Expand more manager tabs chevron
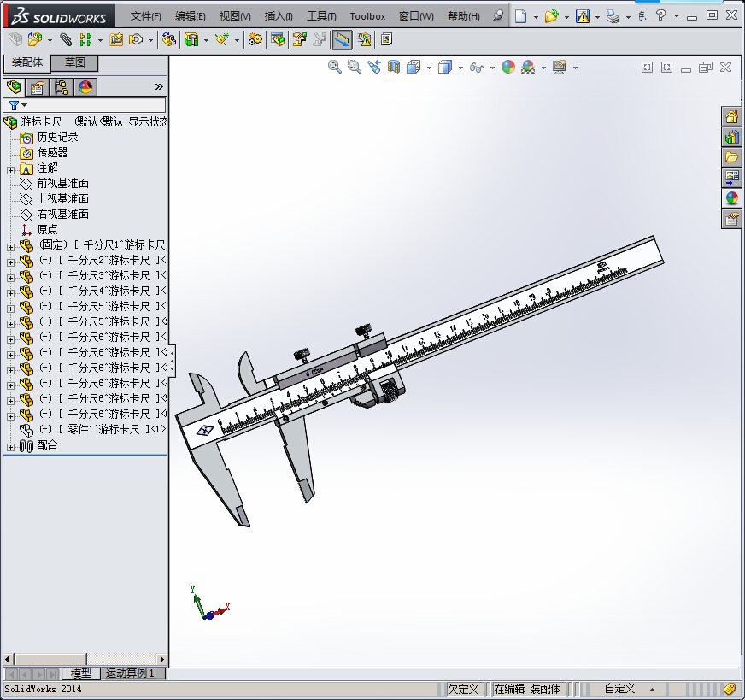Screen dimensions: 745x700 click(x=159, y=87)
